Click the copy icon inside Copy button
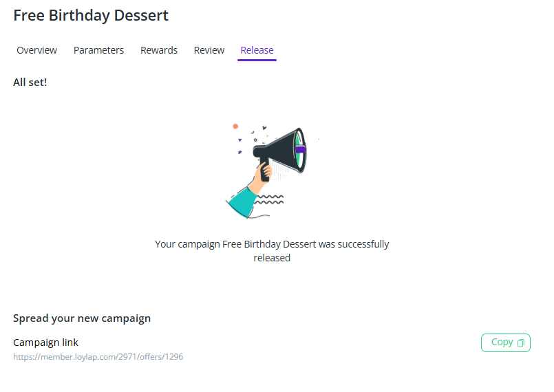The width and height of the screenshot is (554, 392). tap(521, 342)
